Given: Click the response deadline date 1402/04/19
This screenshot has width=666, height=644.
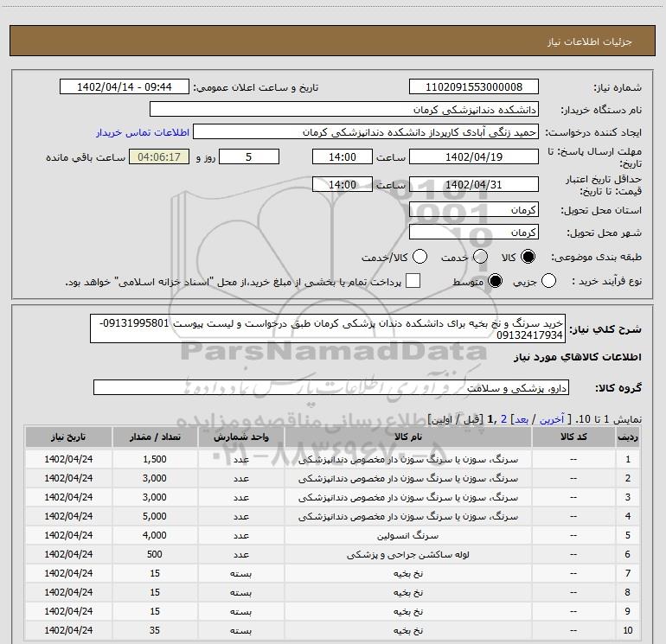Looking at the screenshot, I should coord(474,156).
